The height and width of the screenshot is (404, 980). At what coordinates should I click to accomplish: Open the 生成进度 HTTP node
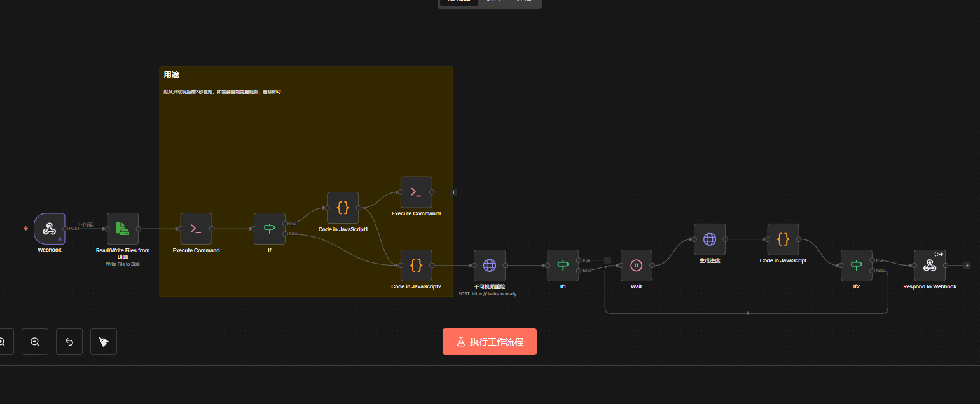coord(710,239)
